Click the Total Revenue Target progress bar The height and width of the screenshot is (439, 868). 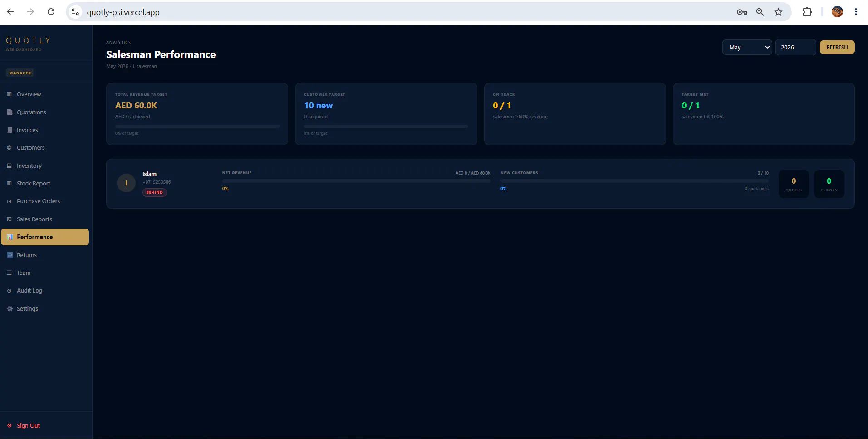pyautogui.click(x=197, y=127)
